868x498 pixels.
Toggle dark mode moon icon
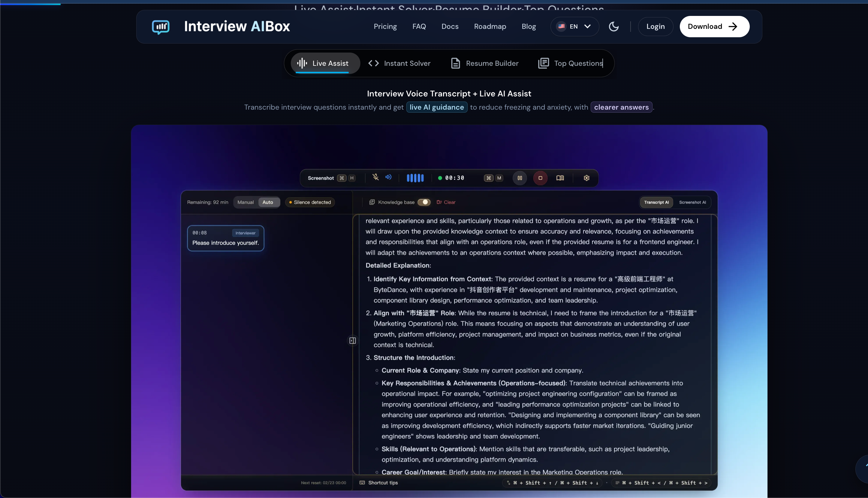coord(614,27)
